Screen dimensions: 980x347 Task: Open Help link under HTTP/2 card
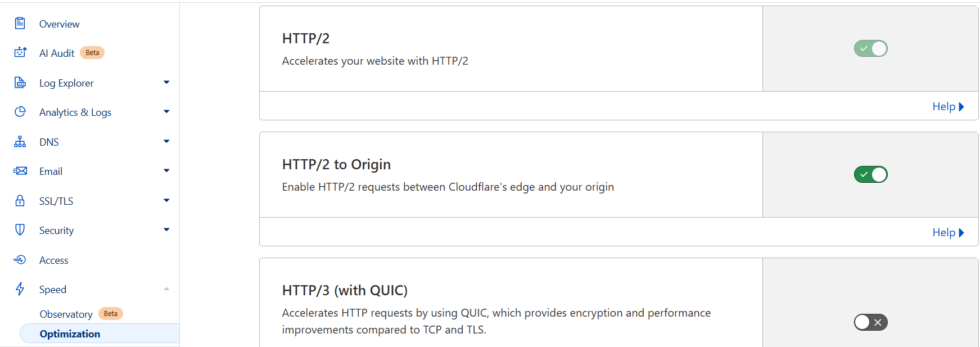pos(948,106)
